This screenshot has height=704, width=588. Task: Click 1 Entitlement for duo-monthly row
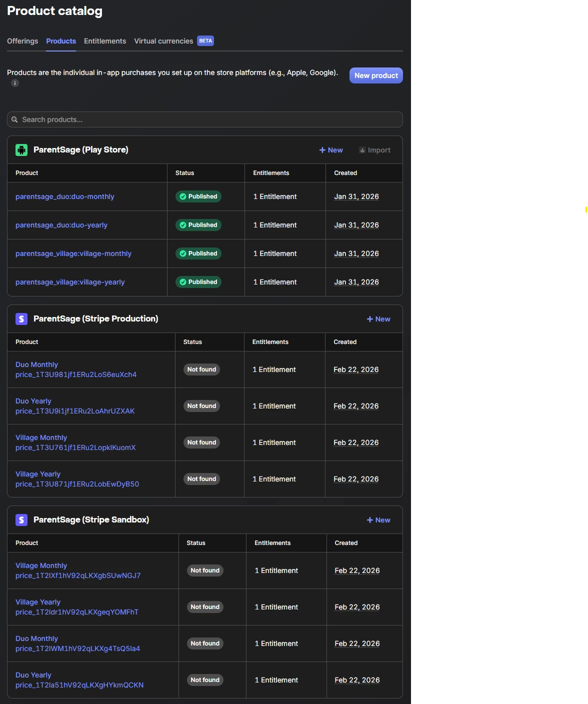[275, 196]
